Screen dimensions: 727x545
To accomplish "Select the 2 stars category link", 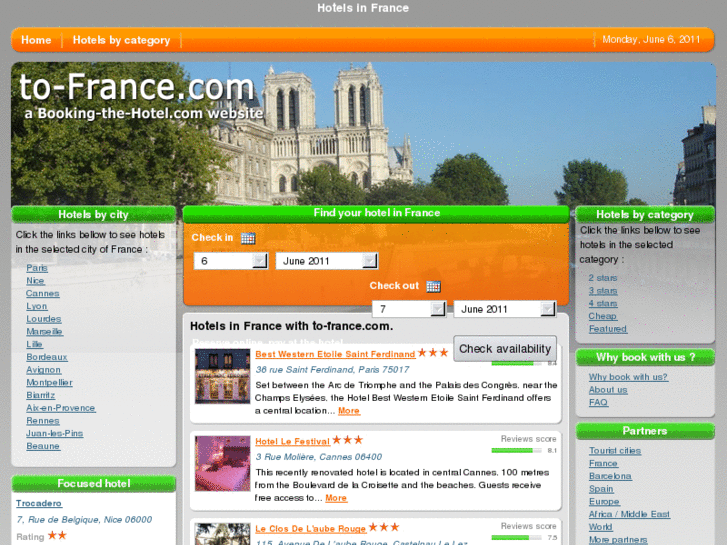I will (603, 278).
